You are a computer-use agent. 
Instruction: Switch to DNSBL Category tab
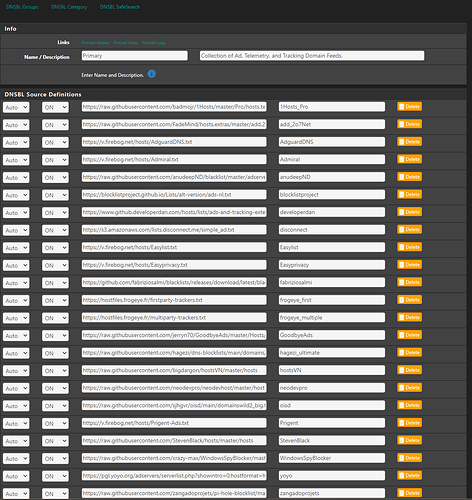(x=69, y=7)
